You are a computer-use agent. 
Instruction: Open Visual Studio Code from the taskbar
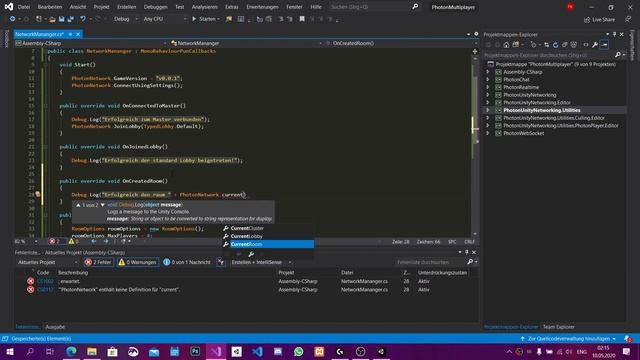[x=257, y=351]
